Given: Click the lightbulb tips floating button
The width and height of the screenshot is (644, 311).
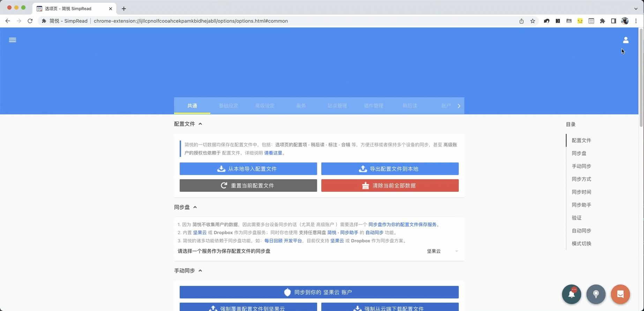Looking at the screenshot, I should [x=596, y=294].
